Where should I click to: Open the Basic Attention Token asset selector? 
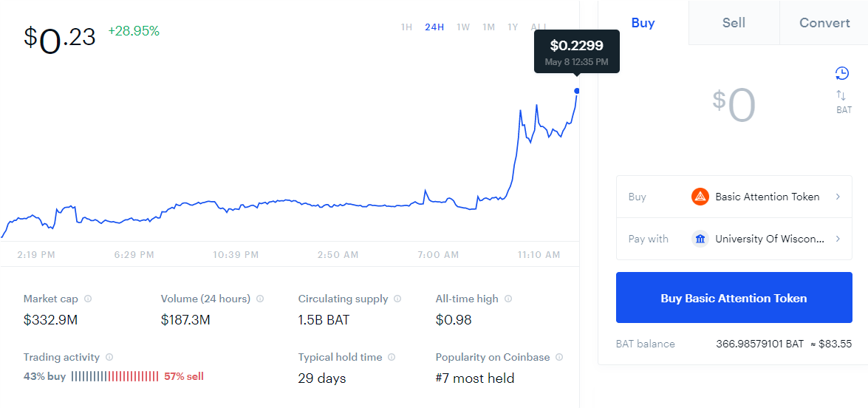coord(734,197)
